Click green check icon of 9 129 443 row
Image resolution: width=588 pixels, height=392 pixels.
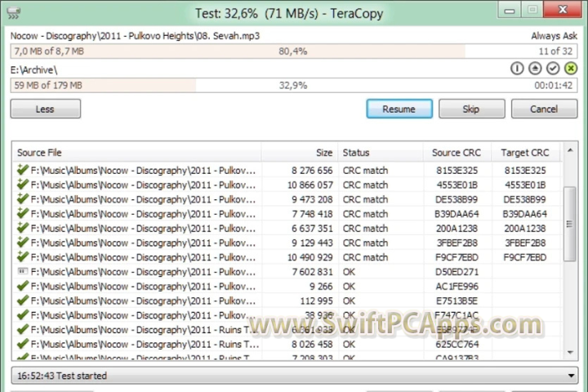pos(23,243)
